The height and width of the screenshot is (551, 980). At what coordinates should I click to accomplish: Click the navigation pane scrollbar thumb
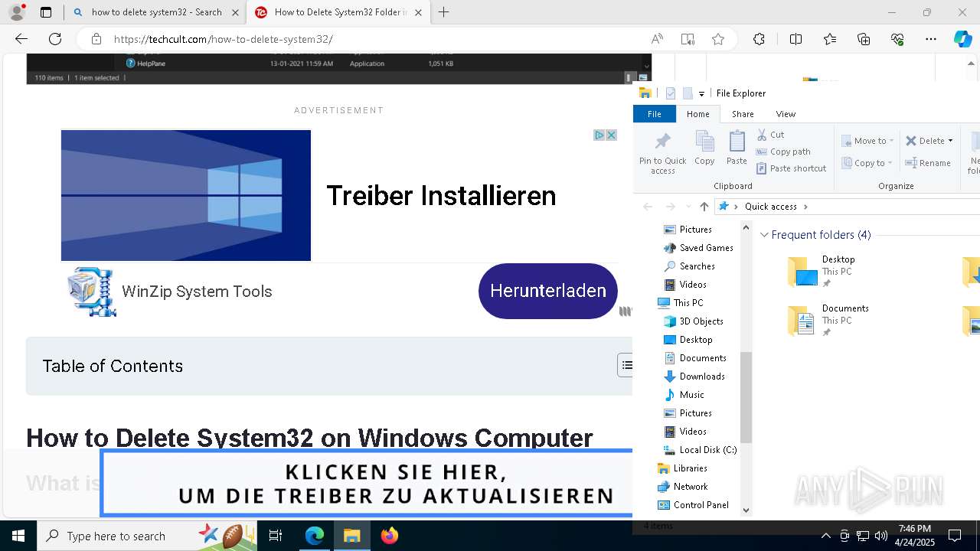(746, 397)
